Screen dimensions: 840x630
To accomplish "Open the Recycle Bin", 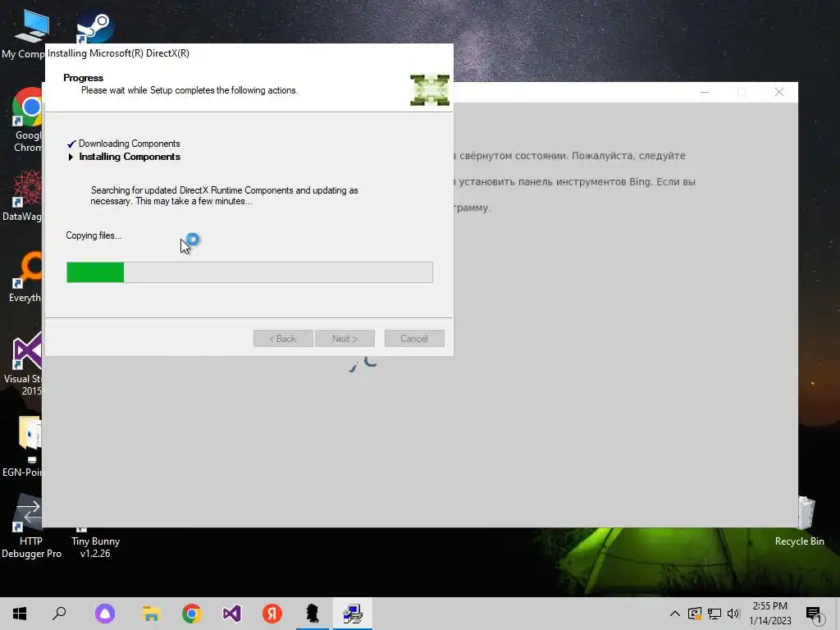I will point(799,519).
